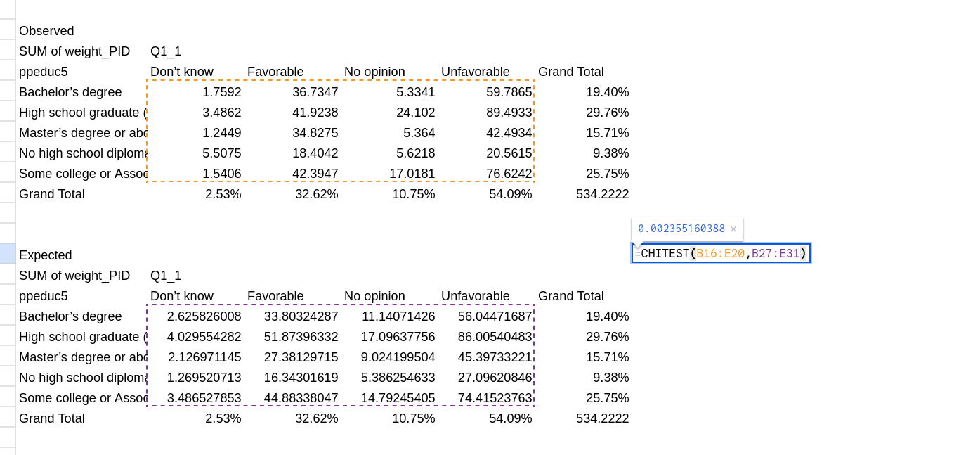Dismiss the formula result preview tooltip
The image size is (980, 455).
733,229
